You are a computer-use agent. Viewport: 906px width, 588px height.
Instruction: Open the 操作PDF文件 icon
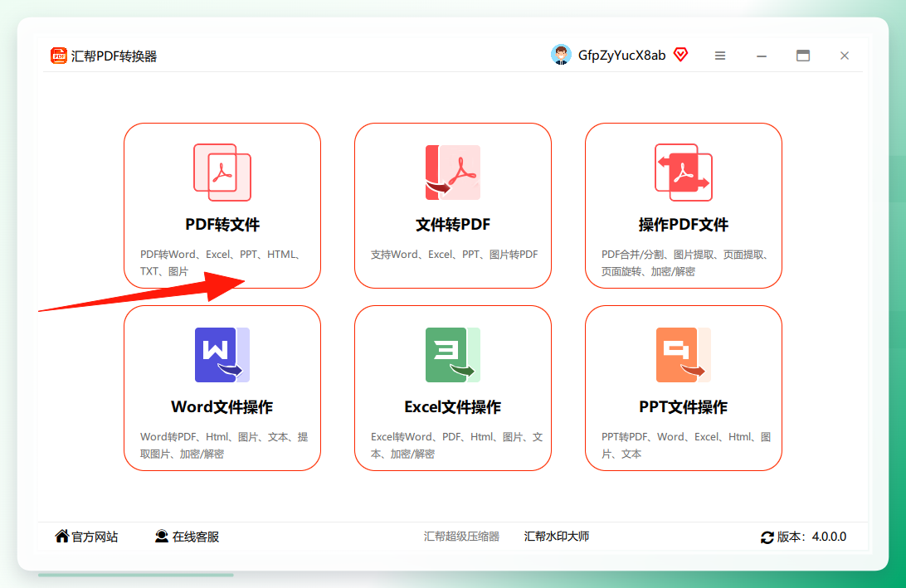pos(684,173)
